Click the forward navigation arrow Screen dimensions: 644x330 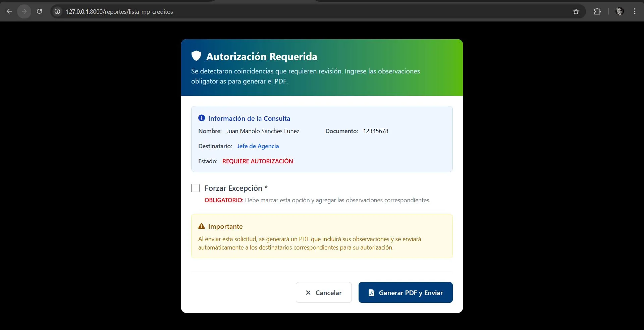[24, 11]
